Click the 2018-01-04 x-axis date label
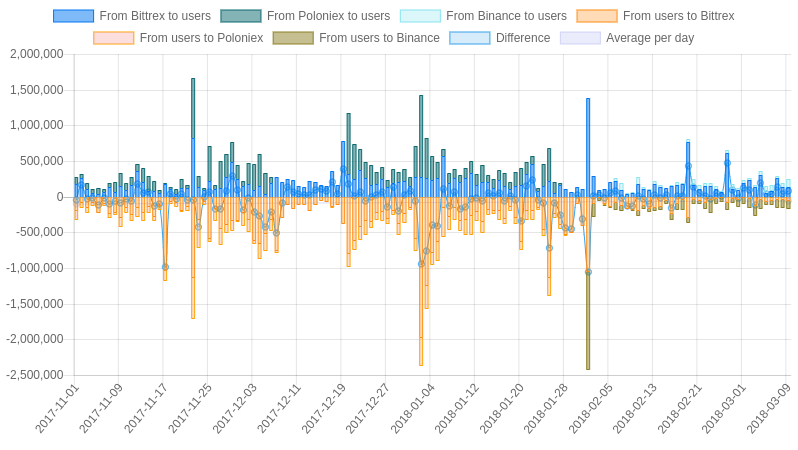The height and width of the screenshot is (450, 798). click(412, 408)
